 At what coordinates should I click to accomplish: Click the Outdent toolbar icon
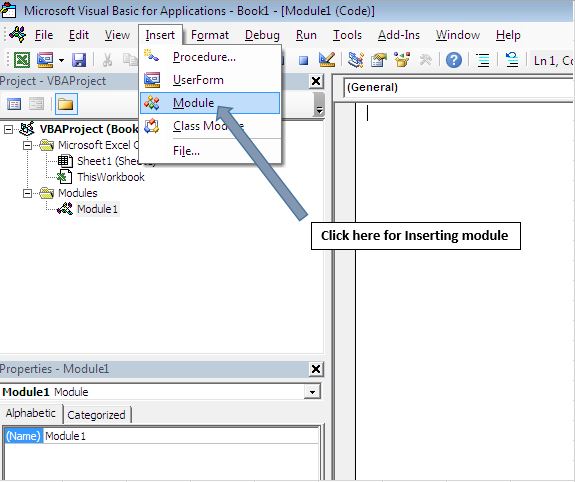[512, 60]
